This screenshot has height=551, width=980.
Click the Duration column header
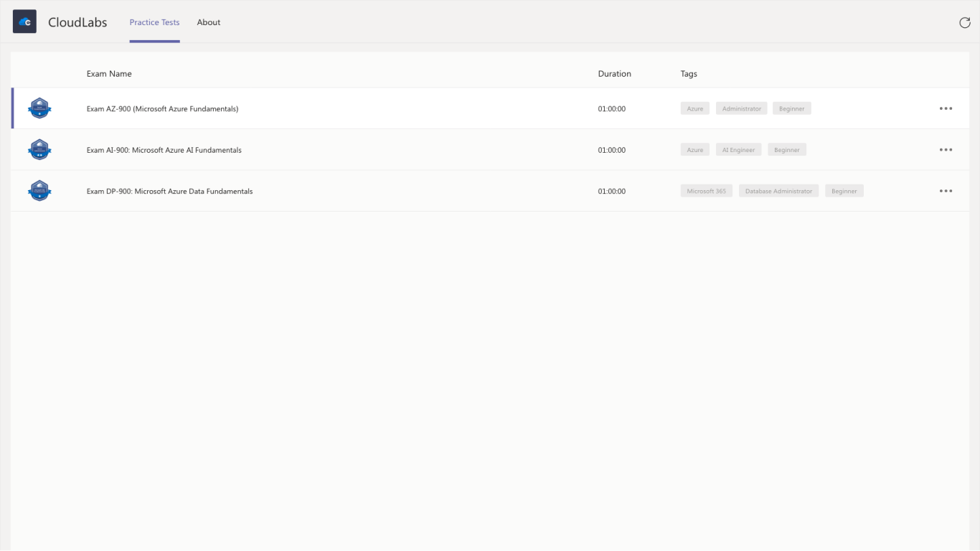pyautogui.click(x=615, y=74)
